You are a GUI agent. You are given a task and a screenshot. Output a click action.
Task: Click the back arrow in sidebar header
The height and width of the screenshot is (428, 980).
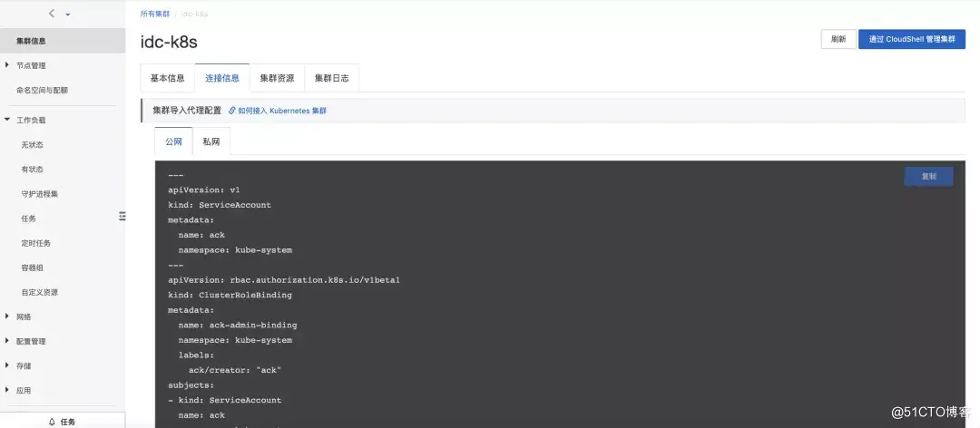point(51,14)
